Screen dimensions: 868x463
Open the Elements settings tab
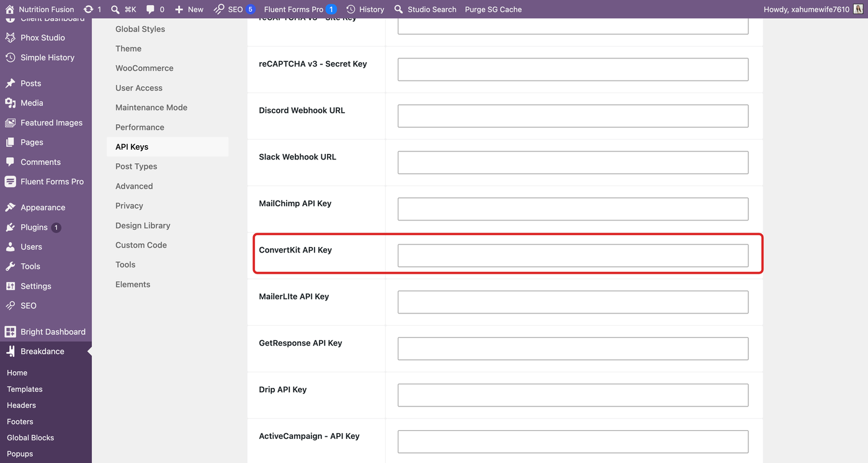[133, 284]
